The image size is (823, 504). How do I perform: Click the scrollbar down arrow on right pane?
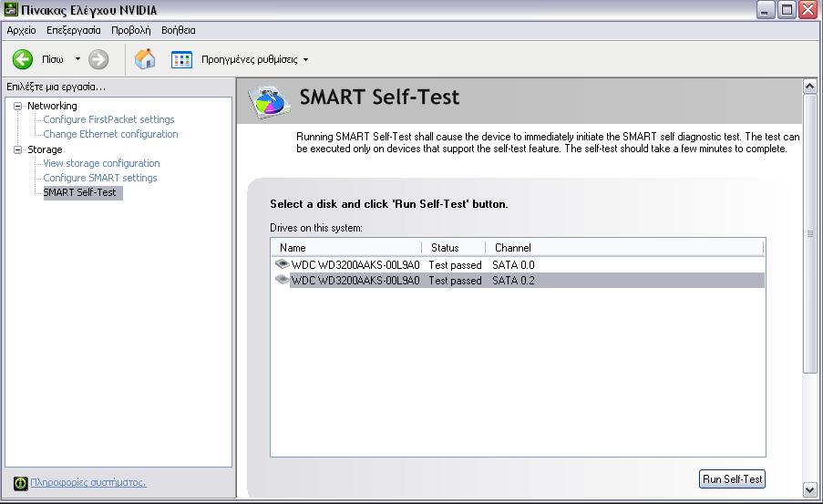point(810,490)
